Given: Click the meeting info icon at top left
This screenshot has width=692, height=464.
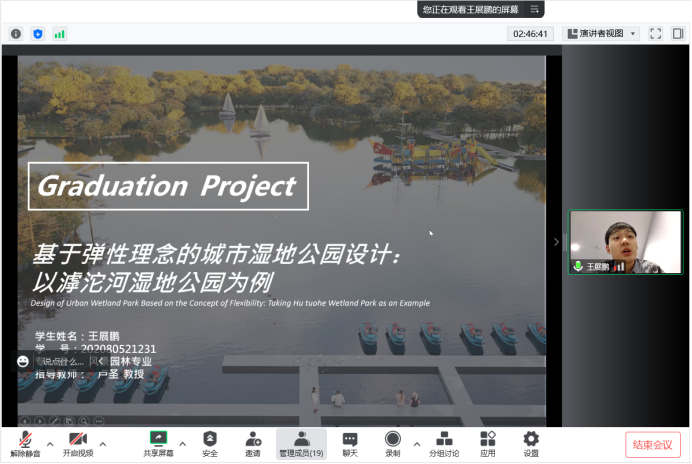Looking at the screenshot, I should tap(16, 33).
